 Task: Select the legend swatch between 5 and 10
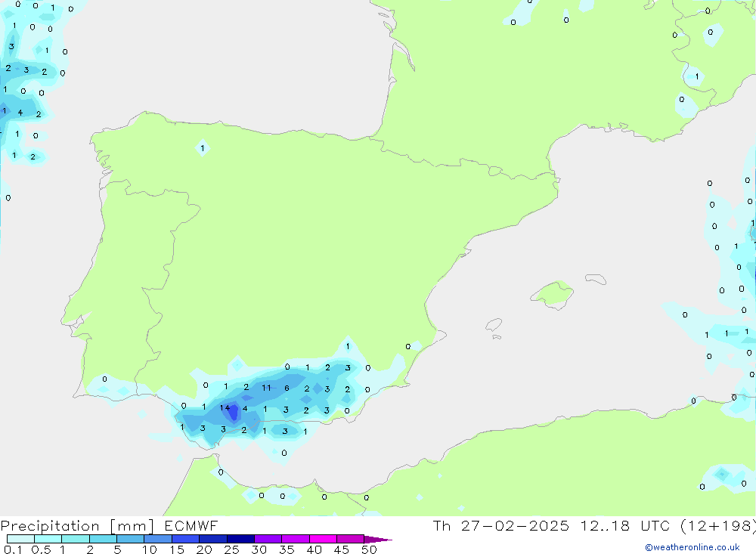(130, 539)
